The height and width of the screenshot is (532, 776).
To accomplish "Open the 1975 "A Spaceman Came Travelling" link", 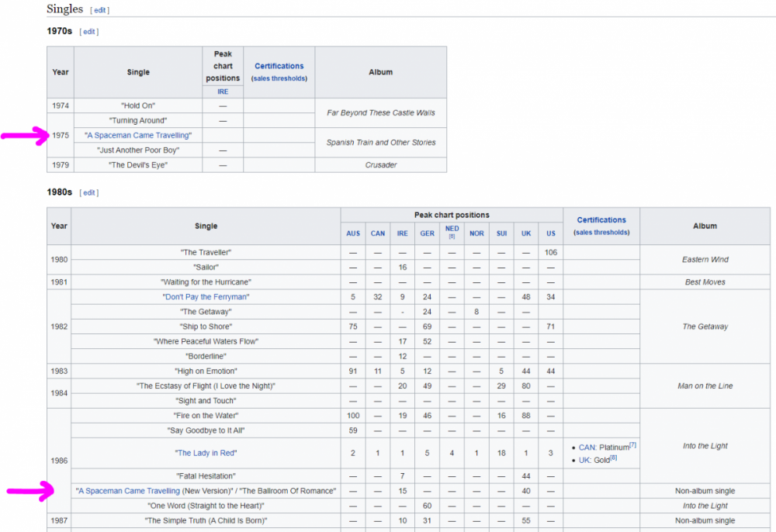I will (x=138, y=135).
